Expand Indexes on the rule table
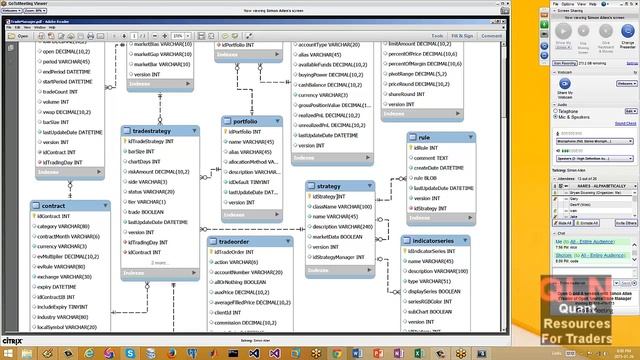The image size is (640, 360). click(470, 218)
